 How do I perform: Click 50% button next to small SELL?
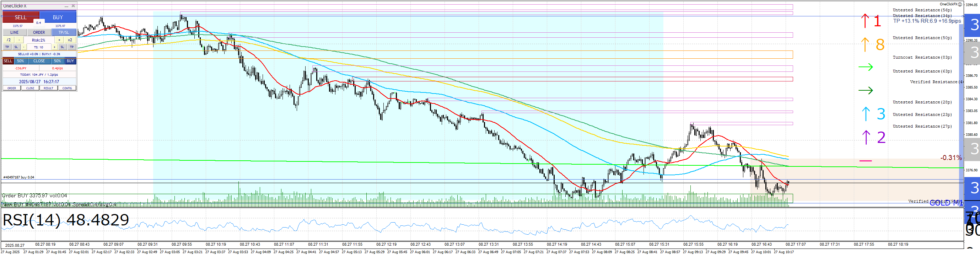tap(21, 61)
